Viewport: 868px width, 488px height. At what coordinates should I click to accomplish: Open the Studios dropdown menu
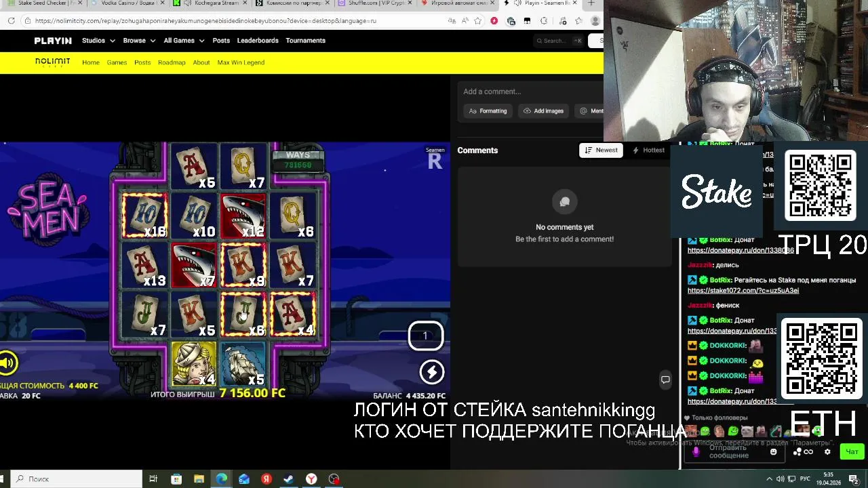point(98,41)
